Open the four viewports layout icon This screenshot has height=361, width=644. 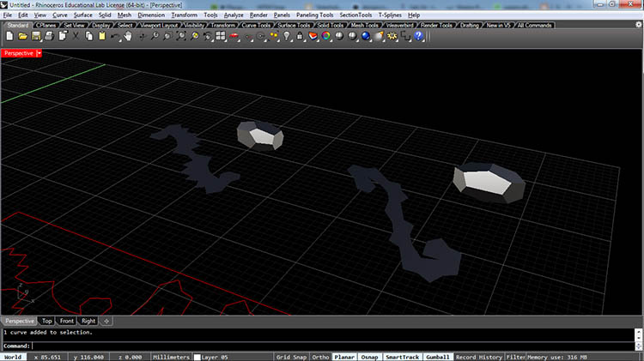[x=221, y=36]
